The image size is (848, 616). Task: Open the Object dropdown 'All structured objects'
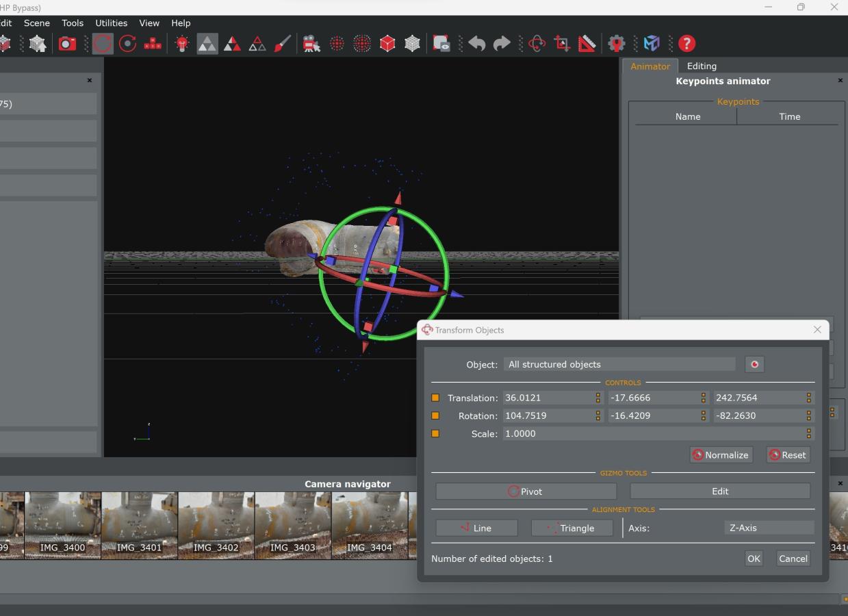[x=619, y=364]
